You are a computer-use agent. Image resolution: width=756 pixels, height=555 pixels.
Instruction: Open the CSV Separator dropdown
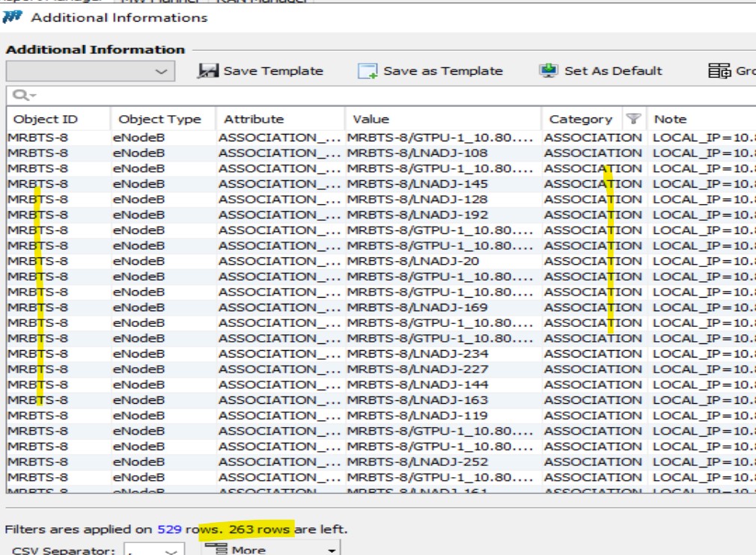[170, 551]
